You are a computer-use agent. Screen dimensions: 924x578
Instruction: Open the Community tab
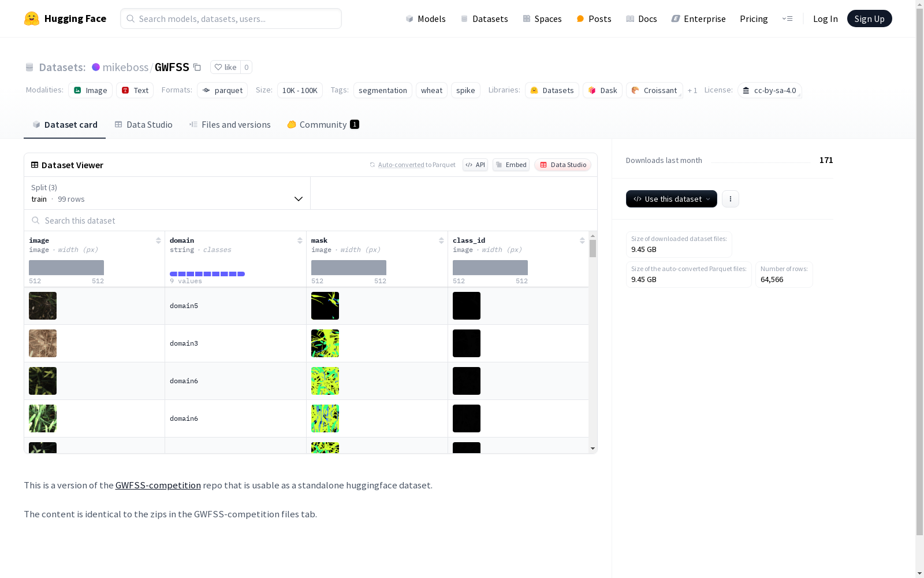pyautogui.click(x=323, y=124)
